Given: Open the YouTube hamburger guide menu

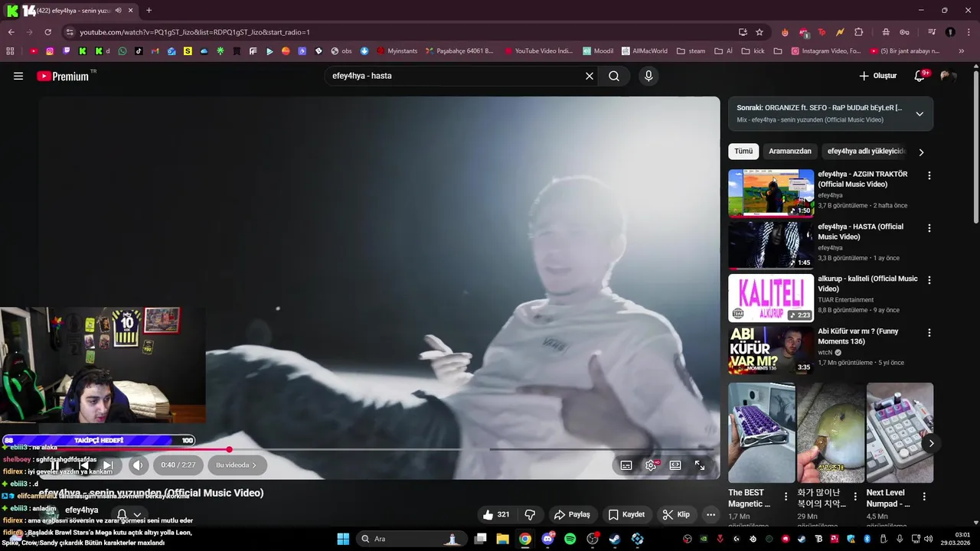Looking at the screenshot, I should point(18,76).
